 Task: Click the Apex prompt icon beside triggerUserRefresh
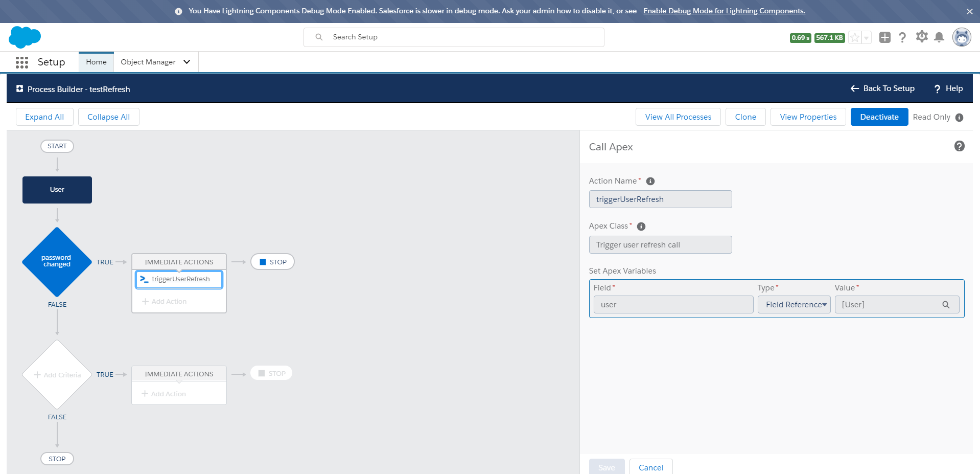click(144, 279)
